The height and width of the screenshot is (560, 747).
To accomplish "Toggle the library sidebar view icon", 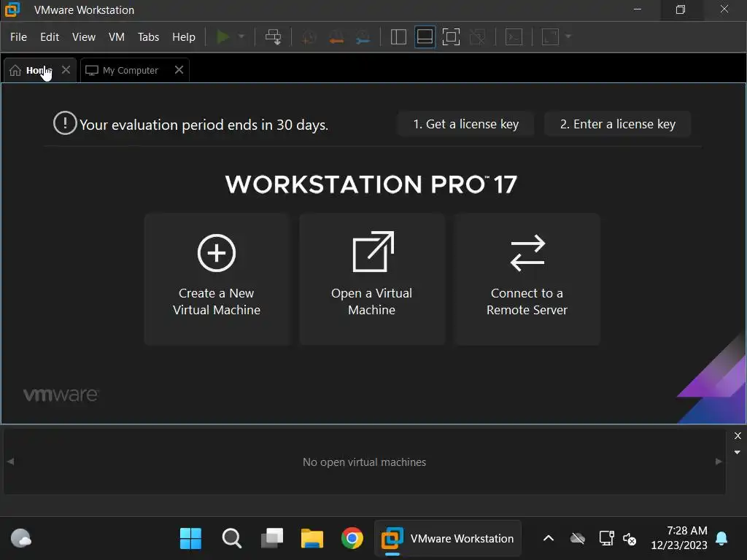I will (x=398, y=36).
